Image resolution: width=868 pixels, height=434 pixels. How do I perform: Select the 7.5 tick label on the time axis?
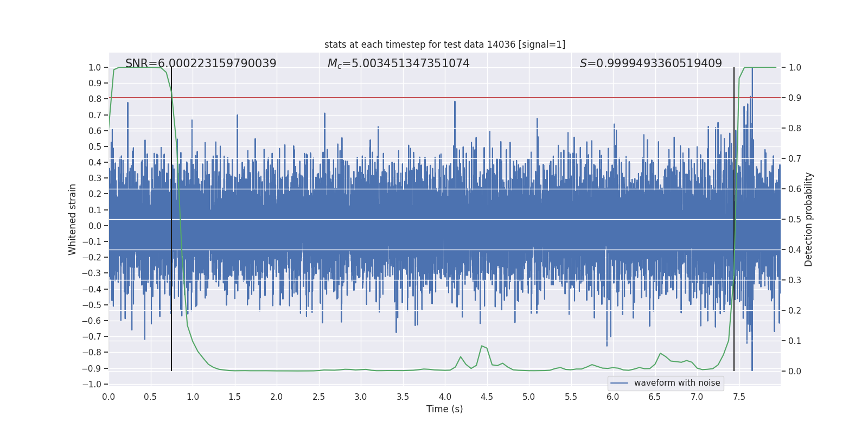(x=738, y=397)
